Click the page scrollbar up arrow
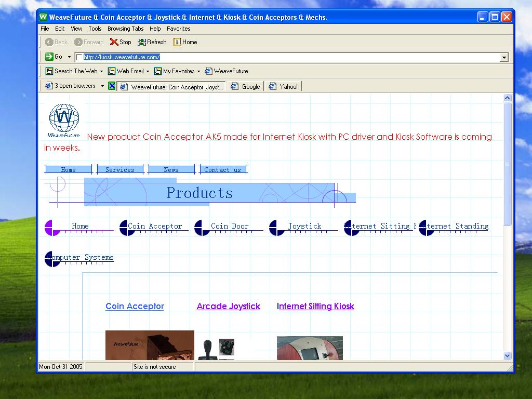The image size is (532, 399). 507,98
